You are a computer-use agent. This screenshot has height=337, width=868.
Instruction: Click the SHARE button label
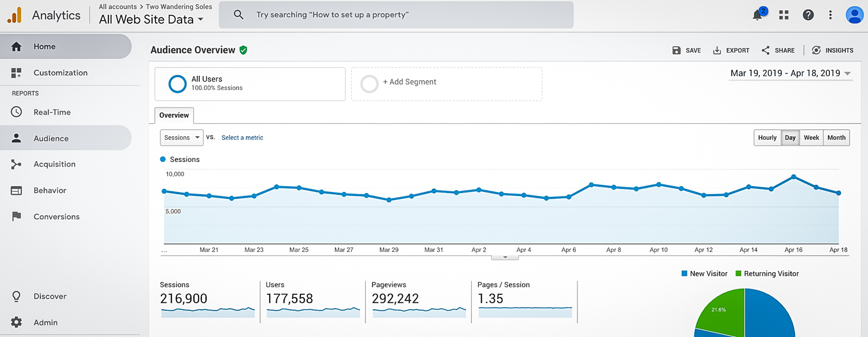click(785, 51)
